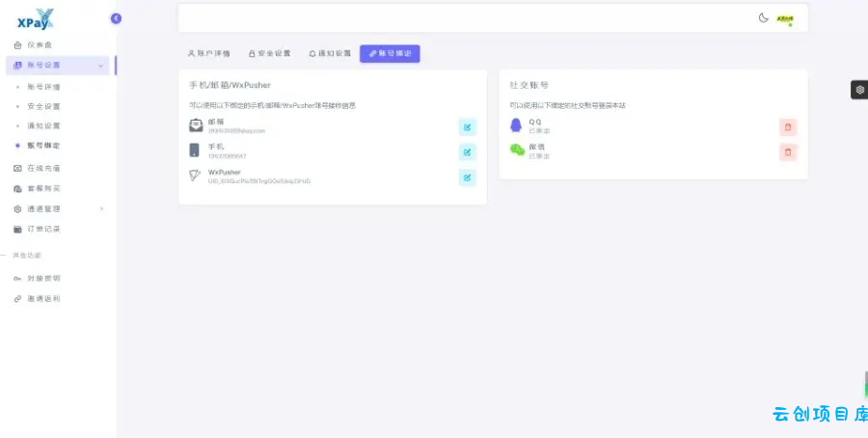Go to 账号详情 in sidebar submenu
The image size is (868, 438).
(x=43, y=87)
